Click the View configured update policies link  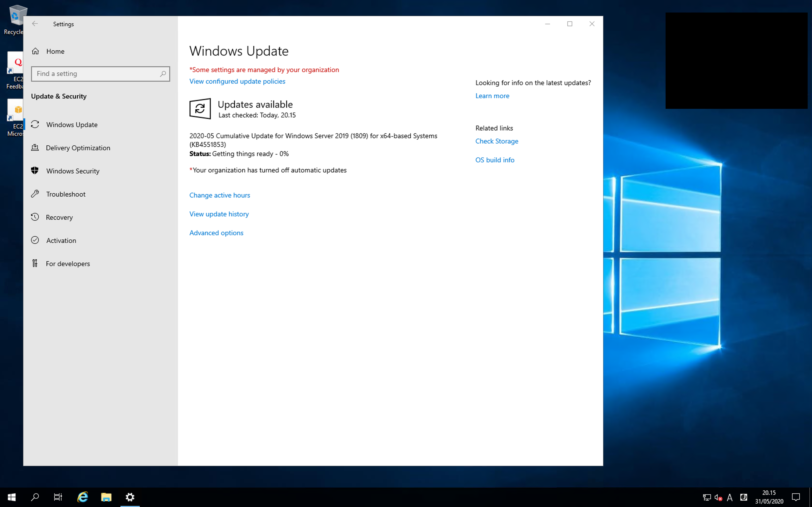click(x=237, y=81)
